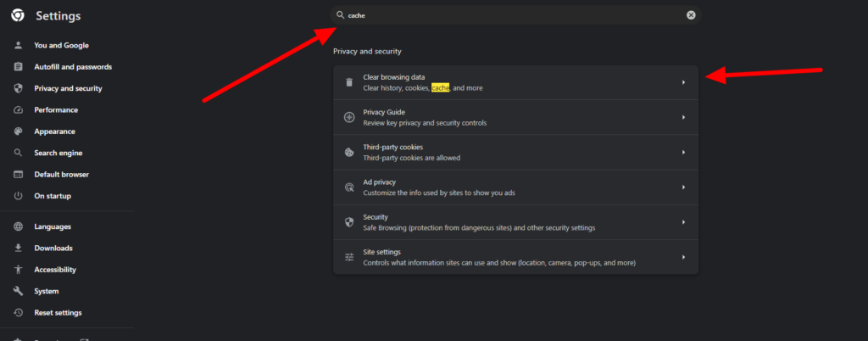
Task: Click the search field containing 'cache'
Action: (x=516, y=15)
